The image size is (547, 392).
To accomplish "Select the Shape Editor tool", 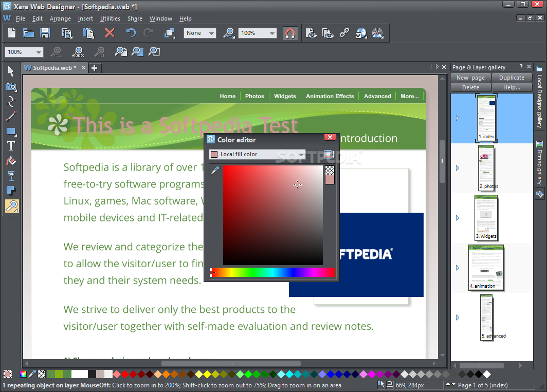I will (11, 102).
